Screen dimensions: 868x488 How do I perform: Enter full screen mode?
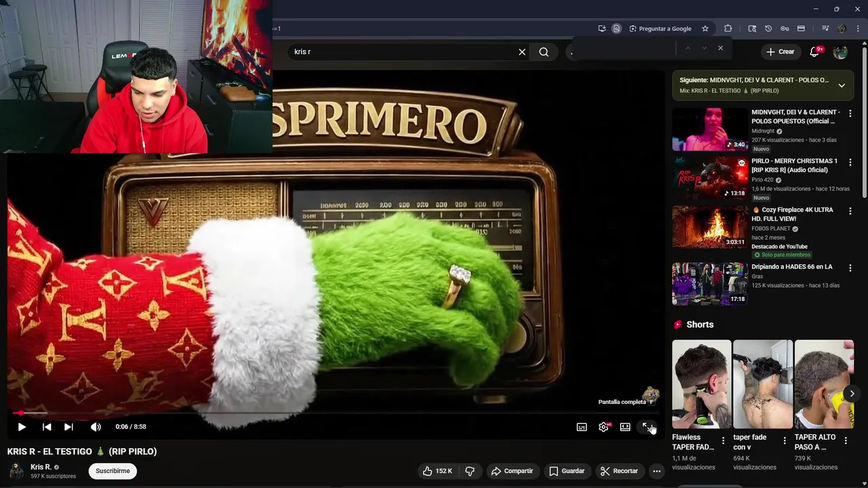click(647, 427)
